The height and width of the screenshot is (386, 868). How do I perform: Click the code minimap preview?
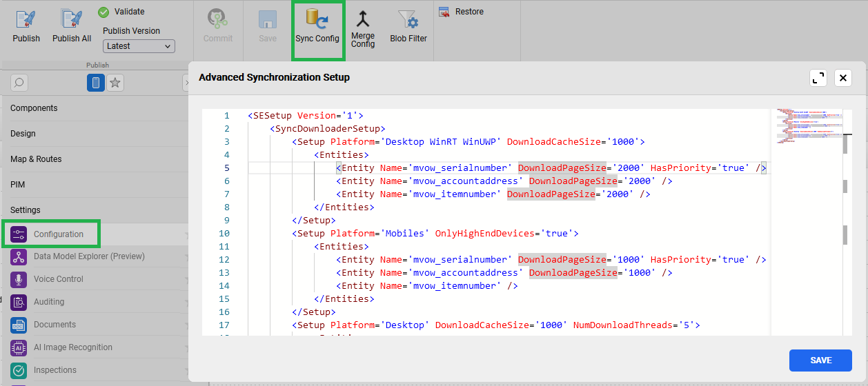pyautogui.click(x=805, y=124)
